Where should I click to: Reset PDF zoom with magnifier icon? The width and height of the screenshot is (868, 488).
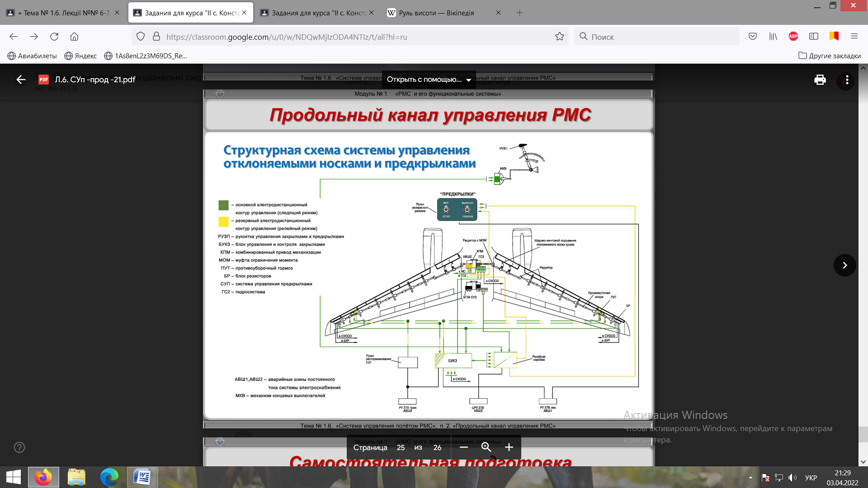coord(486,447)
